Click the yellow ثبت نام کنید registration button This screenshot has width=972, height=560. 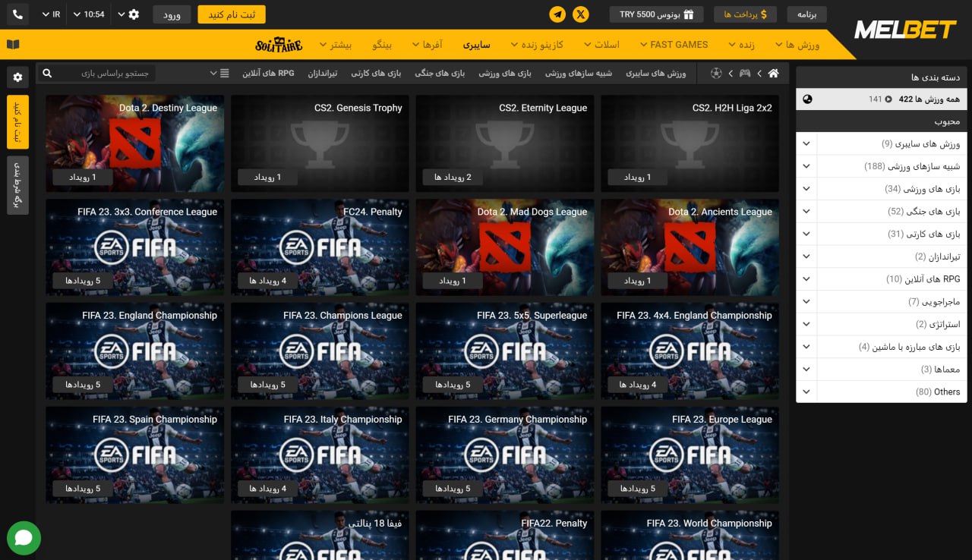pyautogui.click(x=232, y=14)
